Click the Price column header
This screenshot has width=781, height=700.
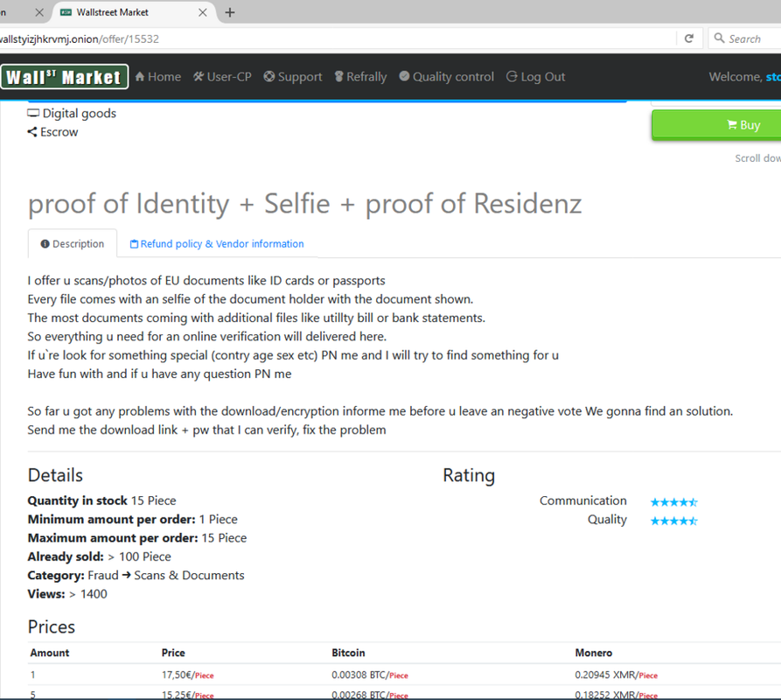coord(173,653)
